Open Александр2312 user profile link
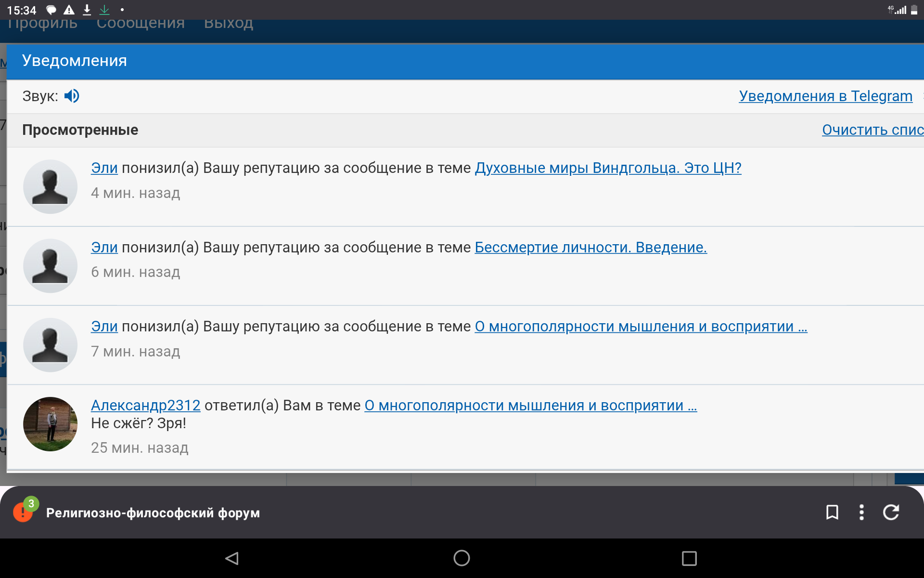 pos(145,405)
